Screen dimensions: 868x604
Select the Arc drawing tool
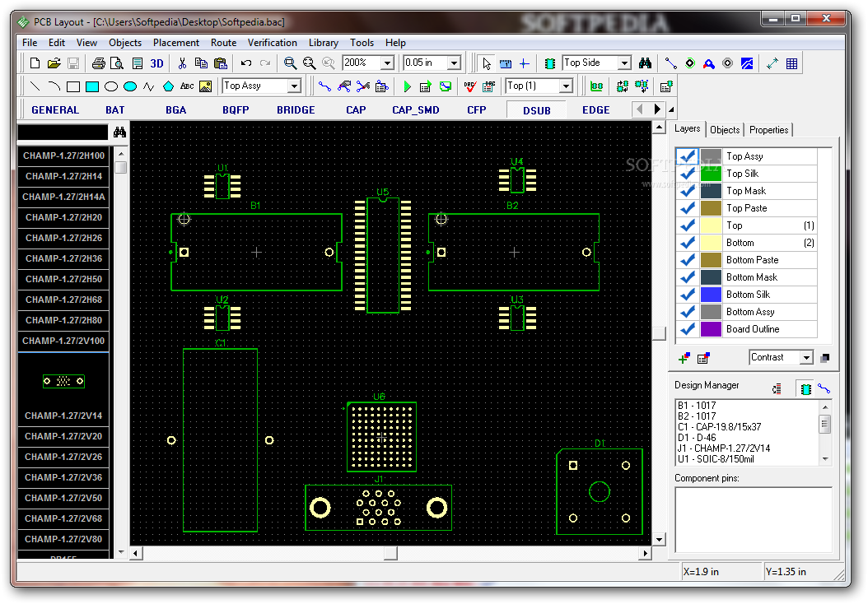click(54, 86)
